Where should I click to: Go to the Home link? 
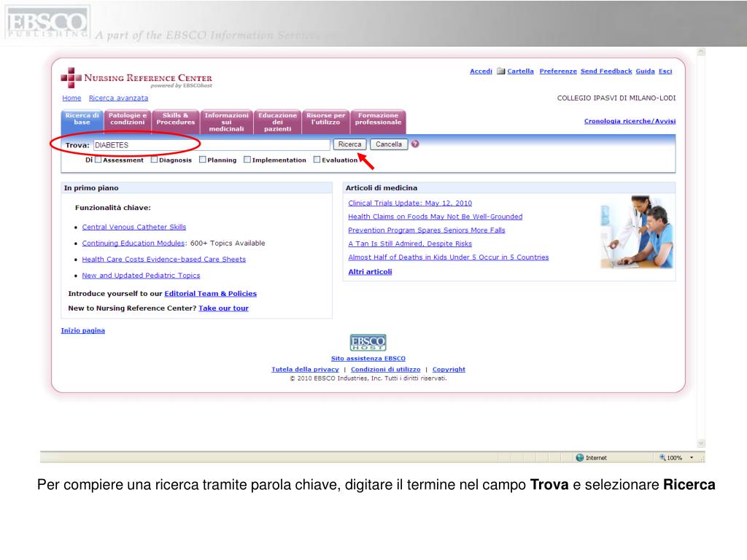pos(71,98)
